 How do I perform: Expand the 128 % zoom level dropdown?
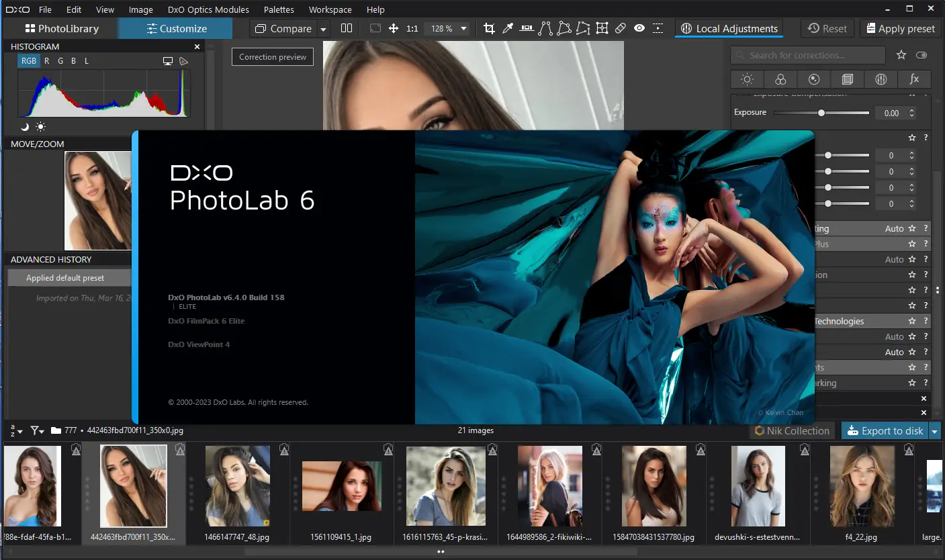(464, 29)
